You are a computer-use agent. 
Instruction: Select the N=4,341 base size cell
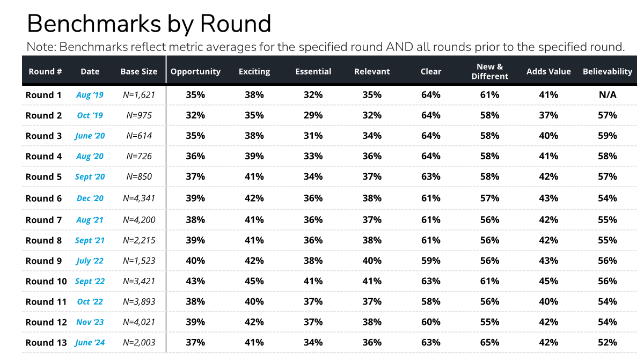click(139, 198)
